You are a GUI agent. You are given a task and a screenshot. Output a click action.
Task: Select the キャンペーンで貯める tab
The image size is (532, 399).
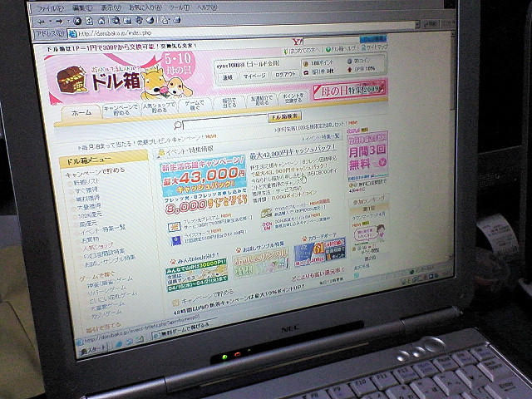121,110
